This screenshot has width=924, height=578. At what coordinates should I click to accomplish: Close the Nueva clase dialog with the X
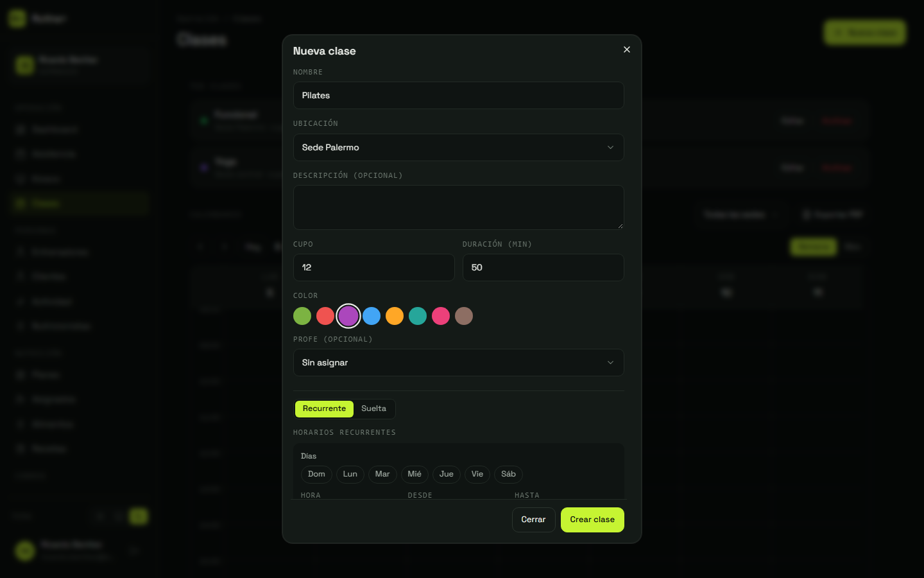[x=627, y=49]
